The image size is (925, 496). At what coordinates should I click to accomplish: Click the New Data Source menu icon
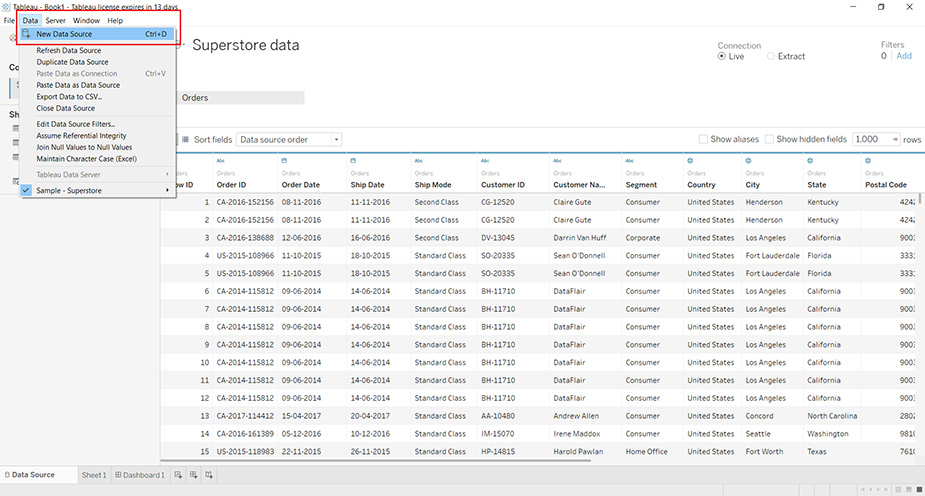pos(26,34)
